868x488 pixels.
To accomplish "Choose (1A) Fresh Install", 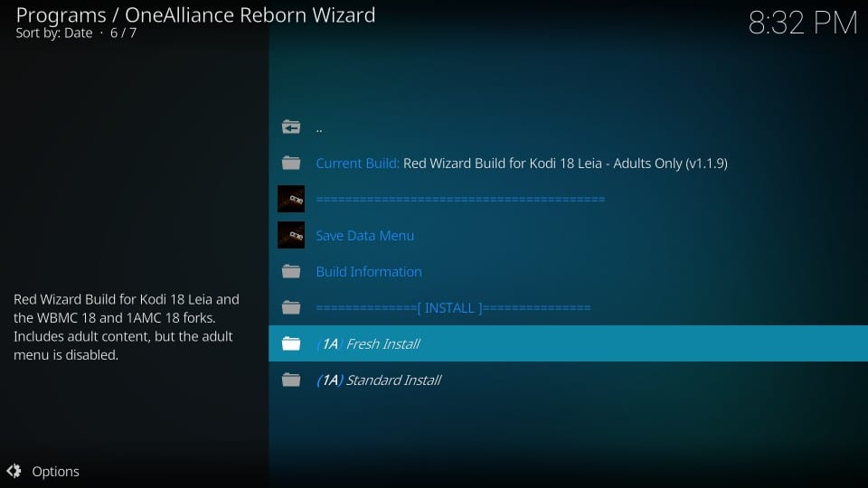I will (x=568, y=343).
